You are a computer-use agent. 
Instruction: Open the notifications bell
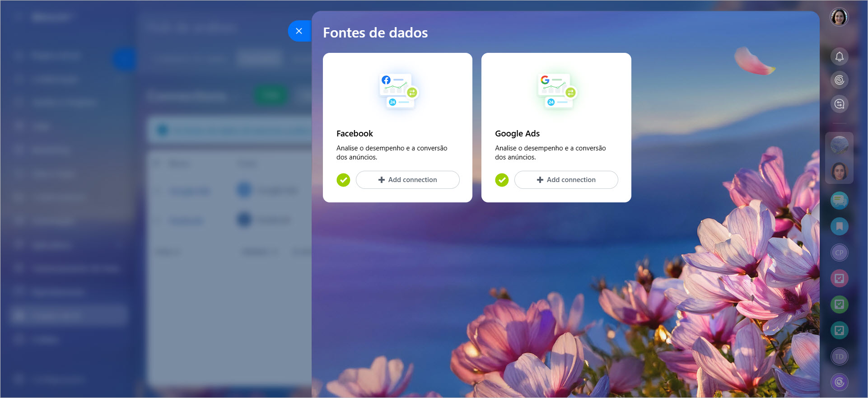(839, 56)
